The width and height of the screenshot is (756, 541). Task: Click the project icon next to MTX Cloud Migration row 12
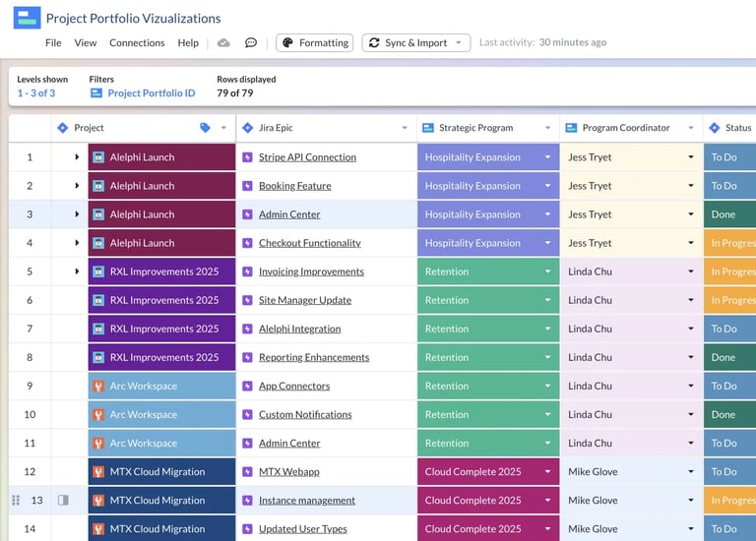(x=98, y=472)
